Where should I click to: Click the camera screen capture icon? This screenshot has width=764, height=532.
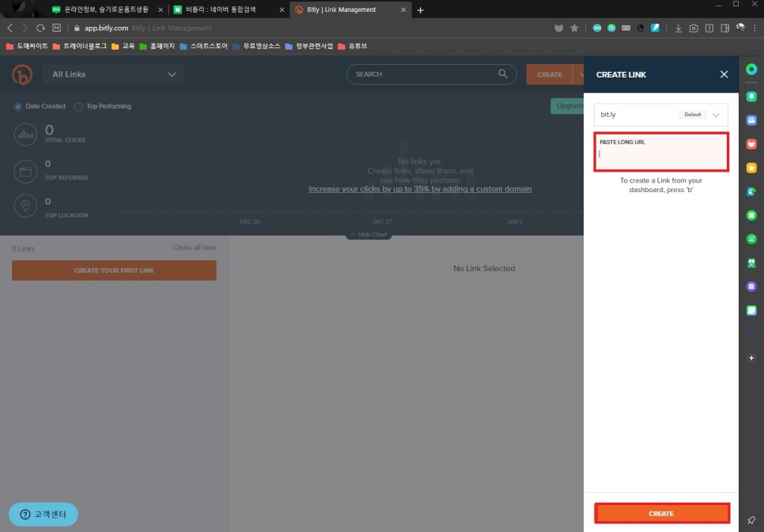694,28
